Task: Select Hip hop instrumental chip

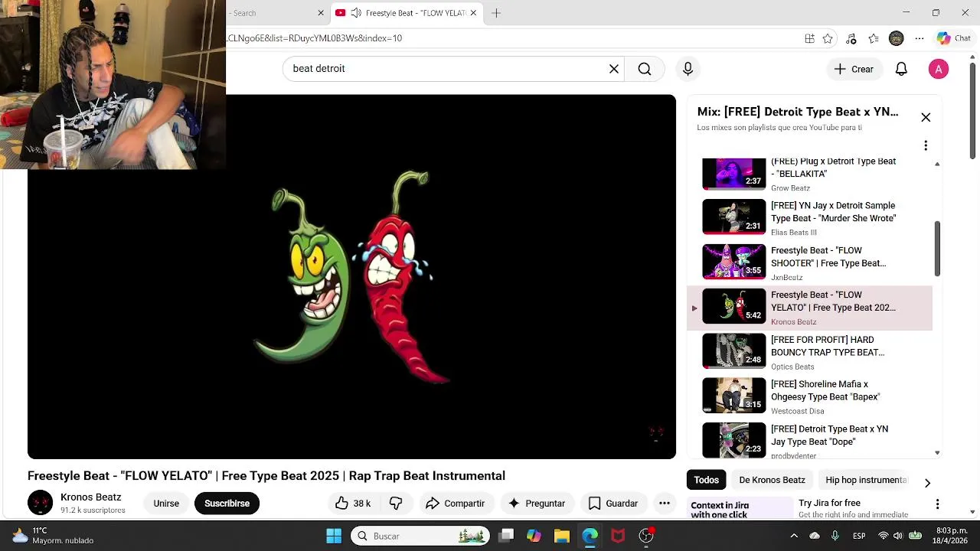Action: [x=866, y=480]
